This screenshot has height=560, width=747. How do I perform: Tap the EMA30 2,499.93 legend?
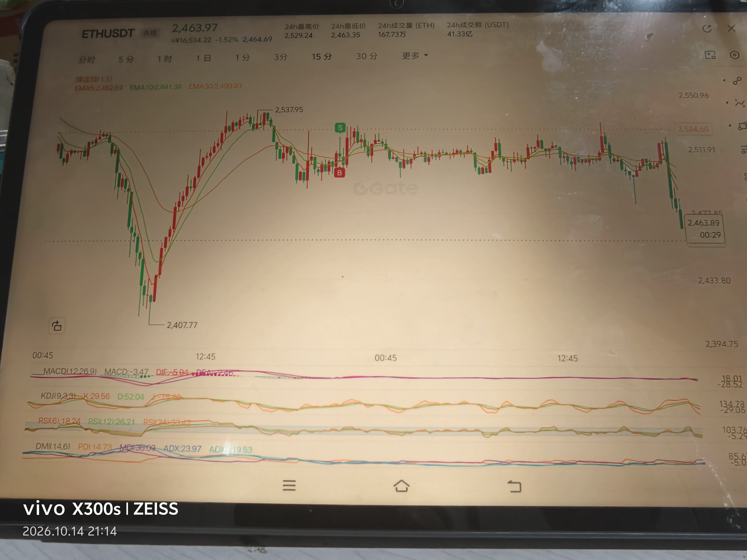pos(215,86)
